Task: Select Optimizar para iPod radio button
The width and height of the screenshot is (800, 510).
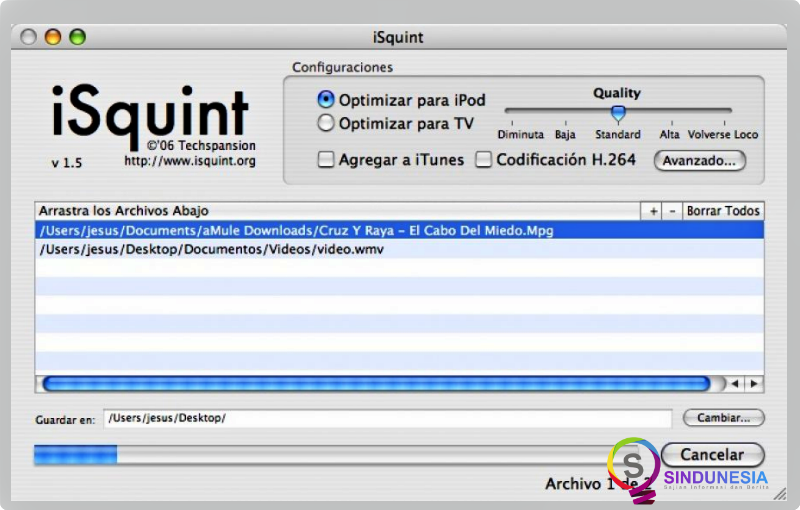Action: [x=326, y=99]
